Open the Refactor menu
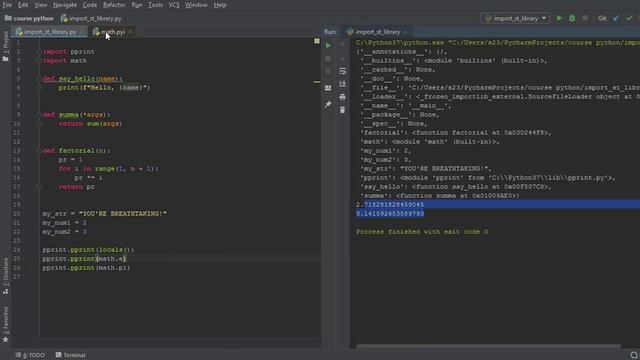640x360 pixels. pos(114,5)
